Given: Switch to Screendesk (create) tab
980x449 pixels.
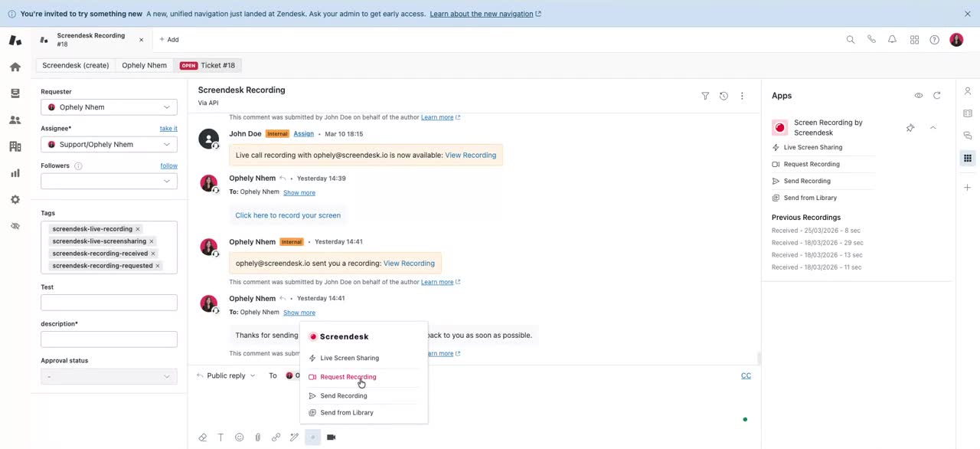Looking at the screenshot, I should (75, 65).
